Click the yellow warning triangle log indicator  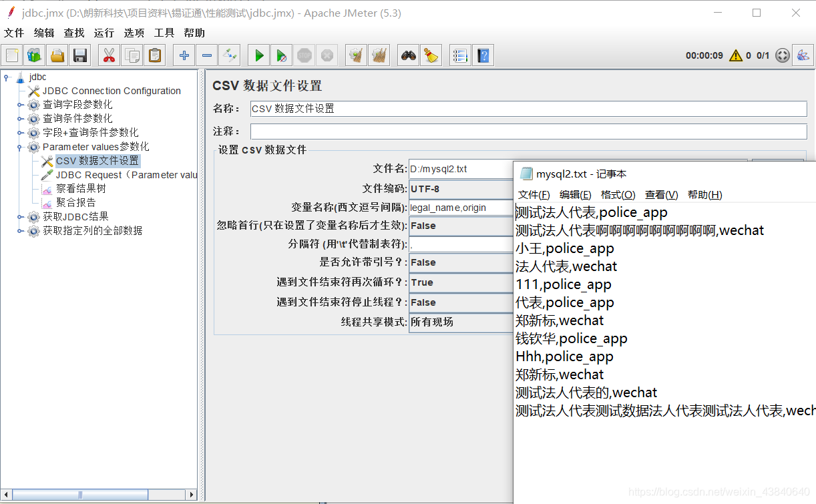point(736,55)
